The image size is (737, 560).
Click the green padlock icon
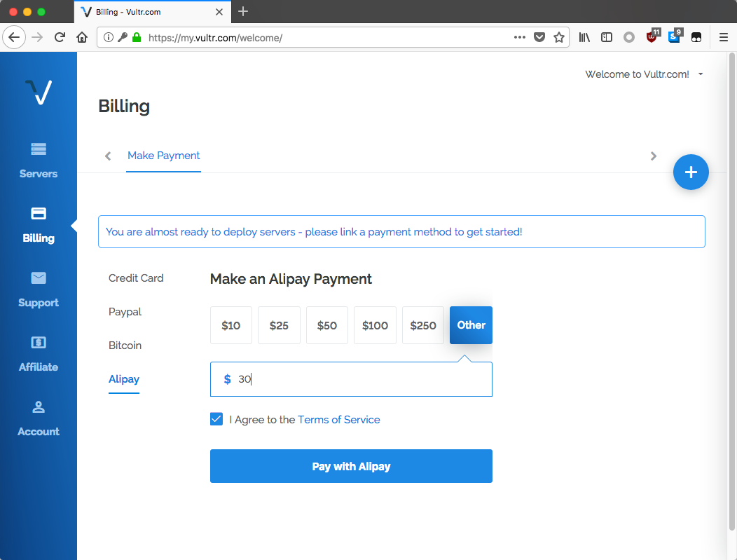point(137,37)
